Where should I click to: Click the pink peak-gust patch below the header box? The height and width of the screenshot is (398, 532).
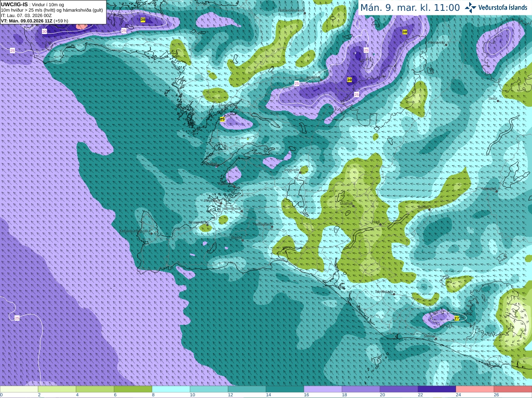coord(81,26)
